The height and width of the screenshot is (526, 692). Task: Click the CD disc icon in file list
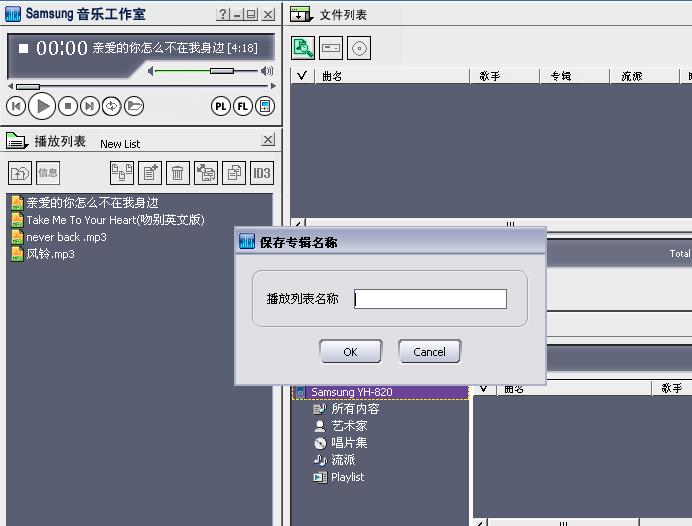pos(359,48)
